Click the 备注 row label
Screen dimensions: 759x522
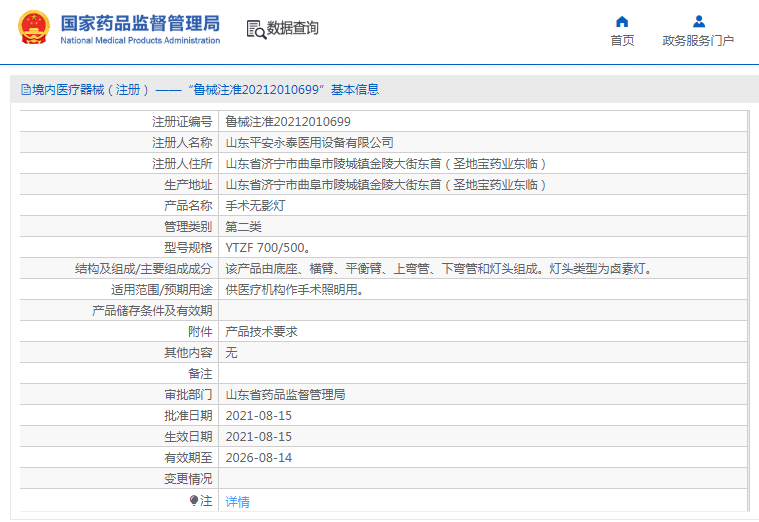[x=200, y=374]
